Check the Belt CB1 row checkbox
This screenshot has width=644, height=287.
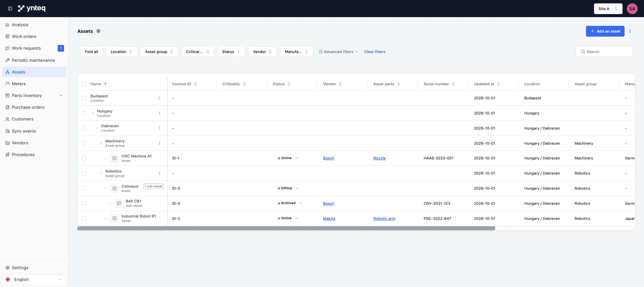[84, 203]
